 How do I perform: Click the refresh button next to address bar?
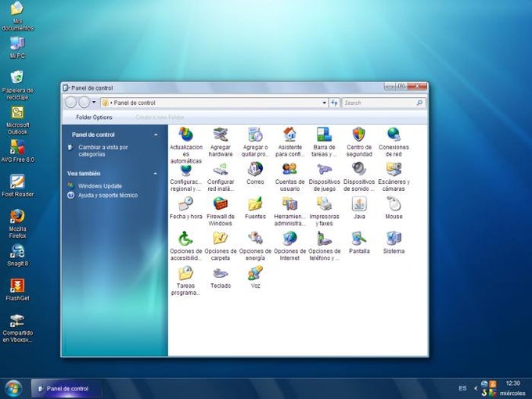[x=334, y=102]
